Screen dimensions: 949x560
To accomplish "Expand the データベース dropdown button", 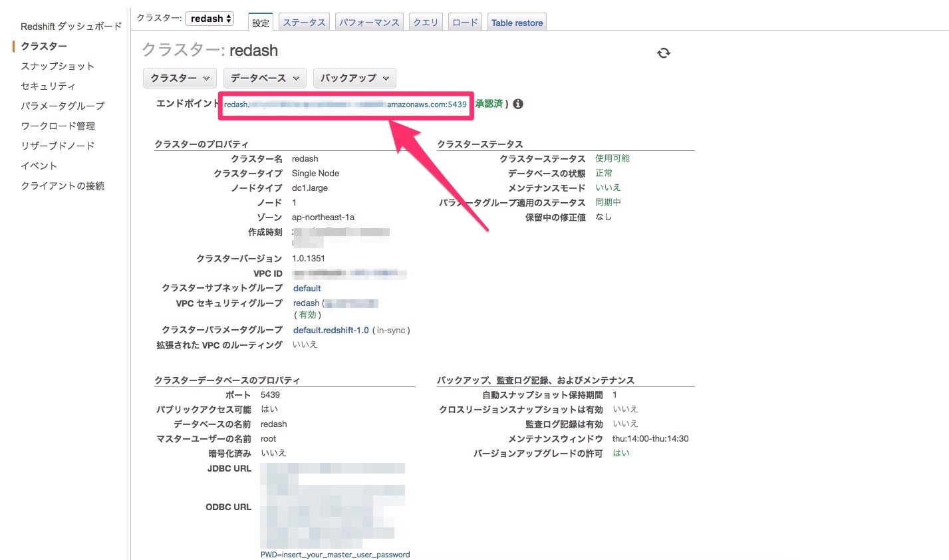I will click(x=265, y=78).
